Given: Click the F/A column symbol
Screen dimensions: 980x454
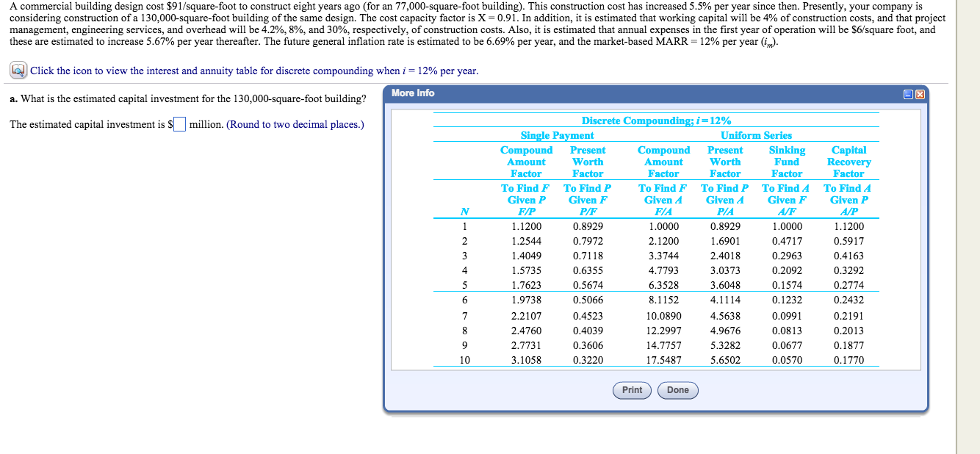Looking at the screenshot, I should pyautogui.click(x=663, y=212).
